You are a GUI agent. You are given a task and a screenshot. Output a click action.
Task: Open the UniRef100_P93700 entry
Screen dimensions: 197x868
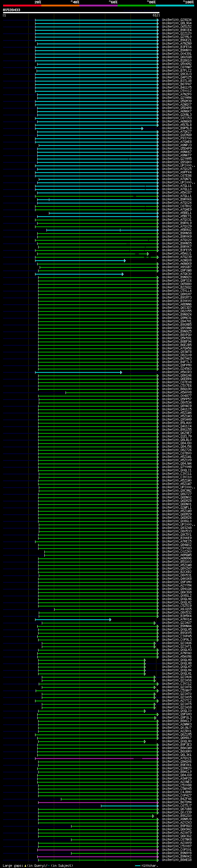[176, 139]
